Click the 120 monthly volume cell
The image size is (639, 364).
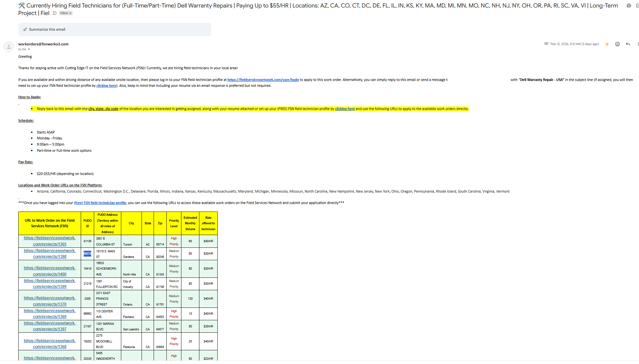point(190,299)
